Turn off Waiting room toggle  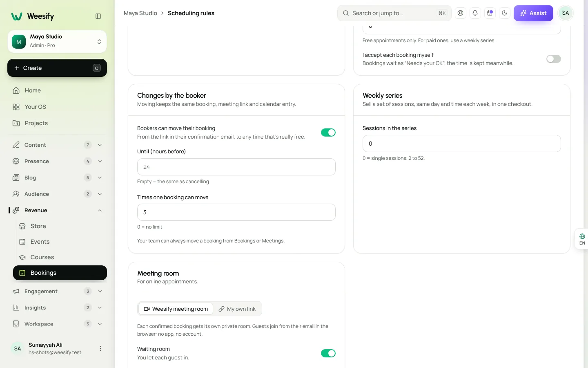(x=328, y=353)
